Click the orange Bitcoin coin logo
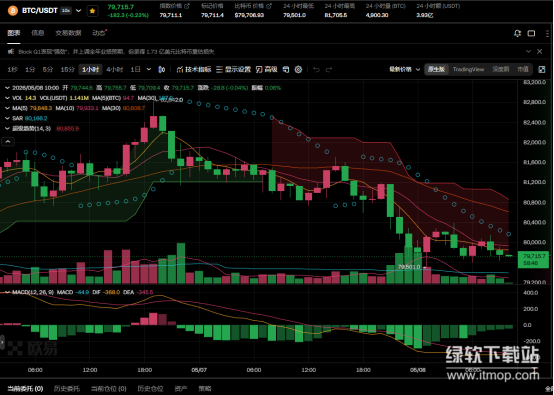This screenshot has height=395, width=554. point(13,11)
